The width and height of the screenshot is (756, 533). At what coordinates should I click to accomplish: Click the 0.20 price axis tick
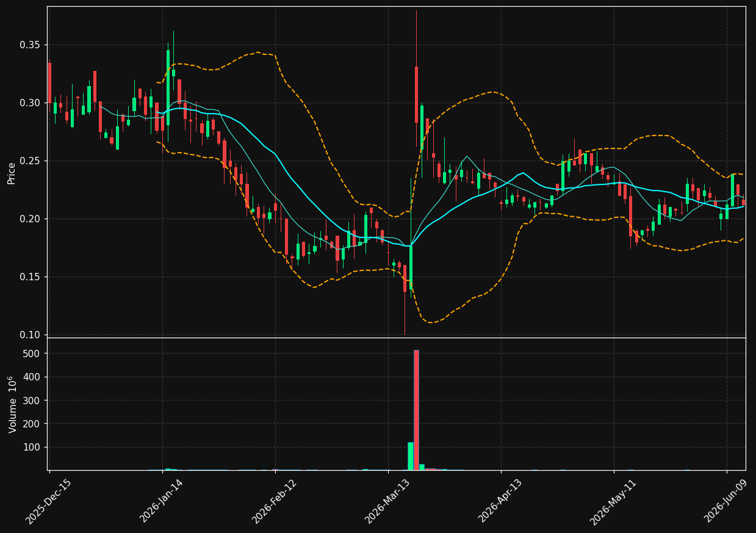tap(30, 219)
